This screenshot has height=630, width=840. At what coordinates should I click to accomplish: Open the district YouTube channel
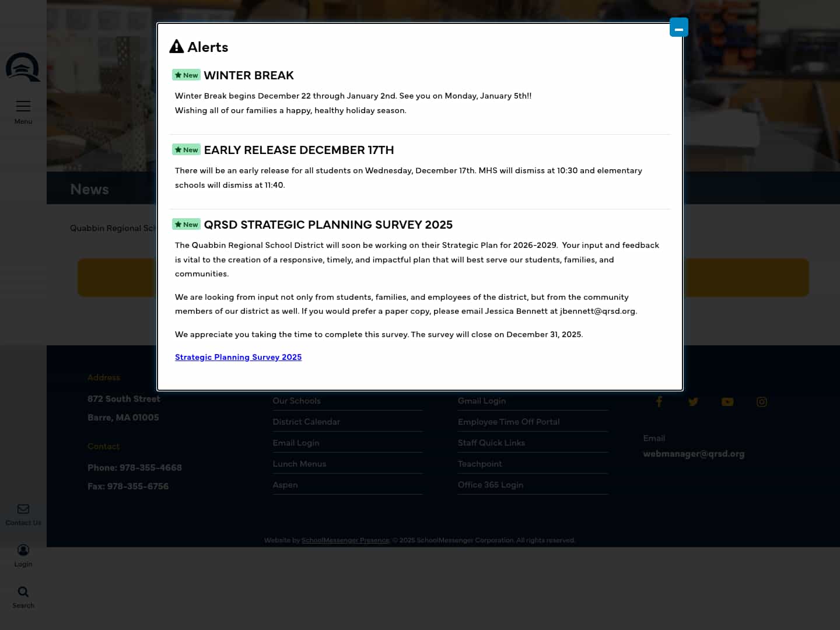727,402
